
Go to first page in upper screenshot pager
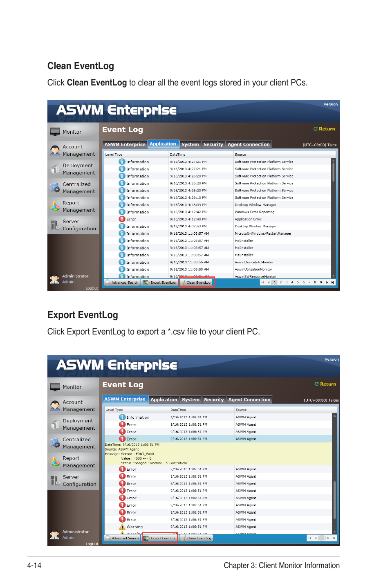click(263, 282)
